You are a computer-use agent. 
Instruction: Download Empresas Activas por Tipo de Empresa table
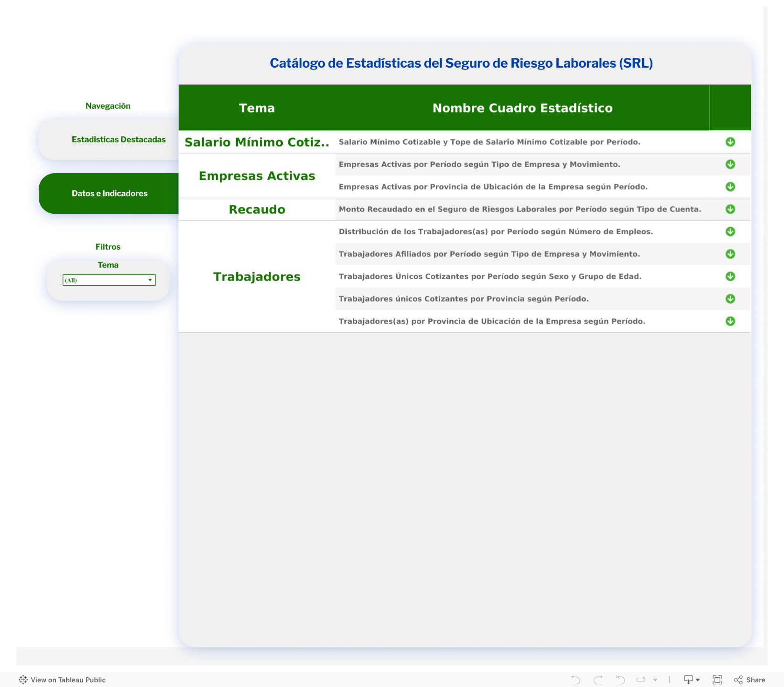click(730, 164)
